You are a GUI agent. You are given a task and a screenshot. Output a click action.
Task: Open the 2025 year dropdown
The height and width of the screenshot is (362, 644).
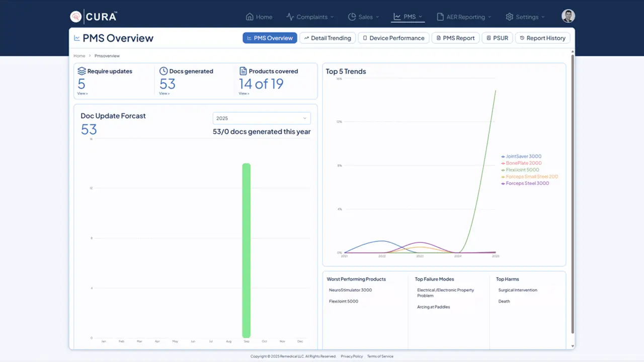point(262,118)
